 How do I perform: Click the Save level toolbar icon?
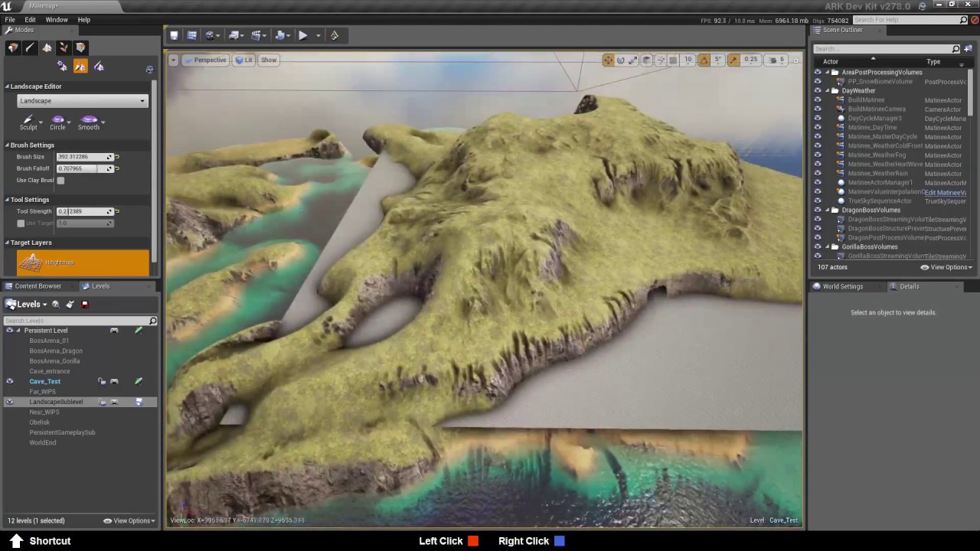[x=174, y=35]
